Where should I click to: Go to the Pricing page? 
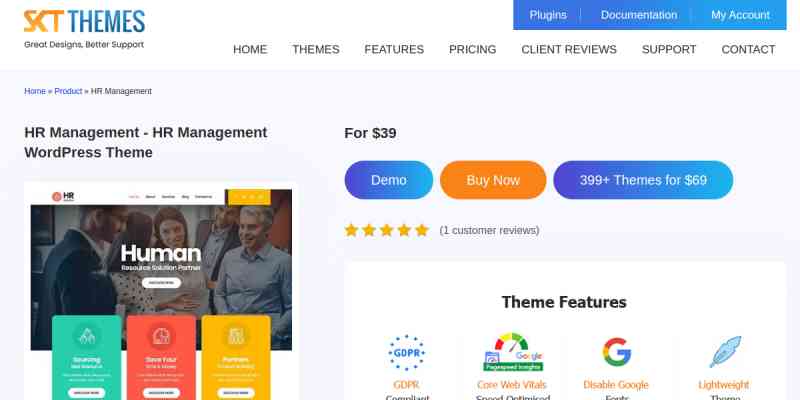pos(472,49)
